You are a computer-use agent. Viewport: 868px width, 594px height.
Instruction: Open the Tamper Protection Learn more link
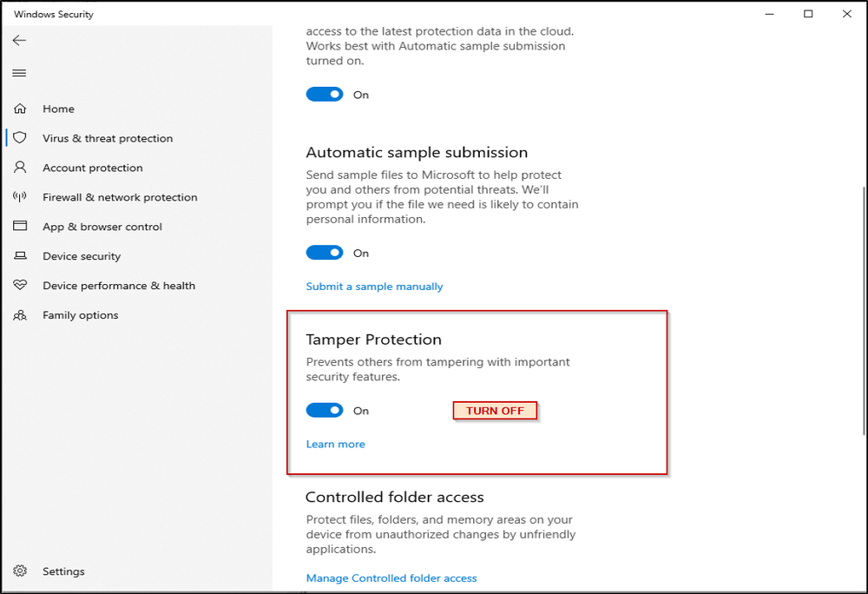[x=335, y=444]
